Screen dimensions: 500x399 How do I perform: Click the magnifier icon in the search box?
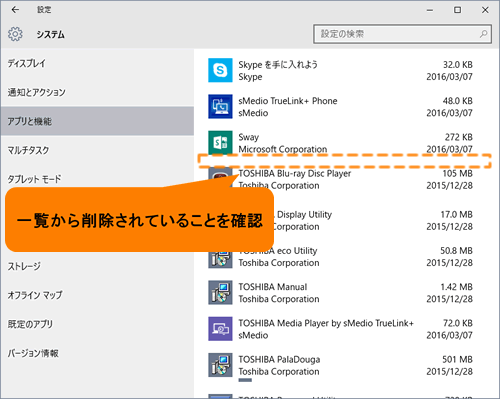(483, 34)
